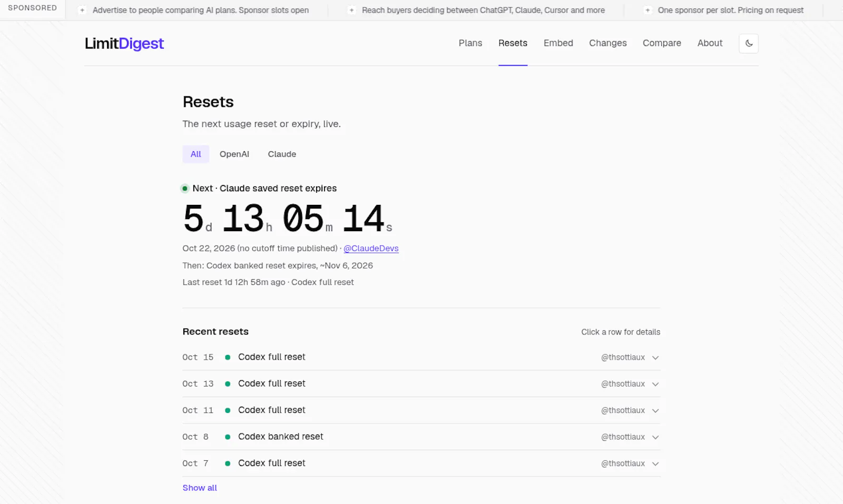
Task: Expand the Oct 13 Codex full reset row
Action: tap(421, 384)
